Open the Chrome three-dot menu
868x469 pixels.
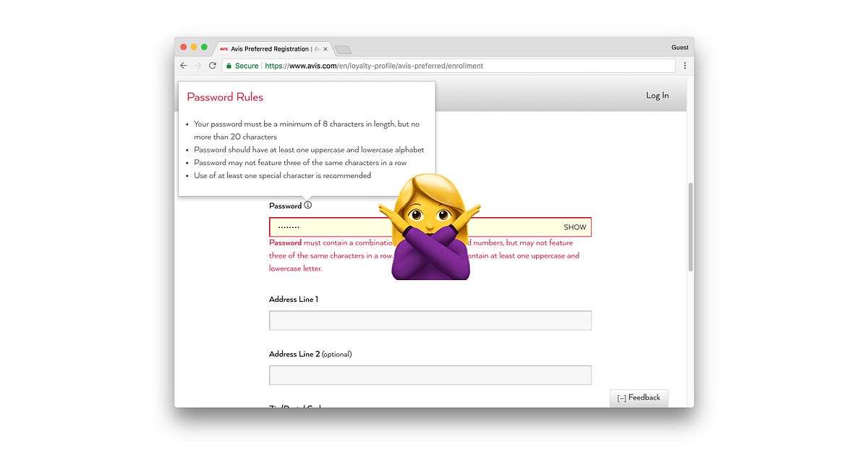(x=685, y=65)
